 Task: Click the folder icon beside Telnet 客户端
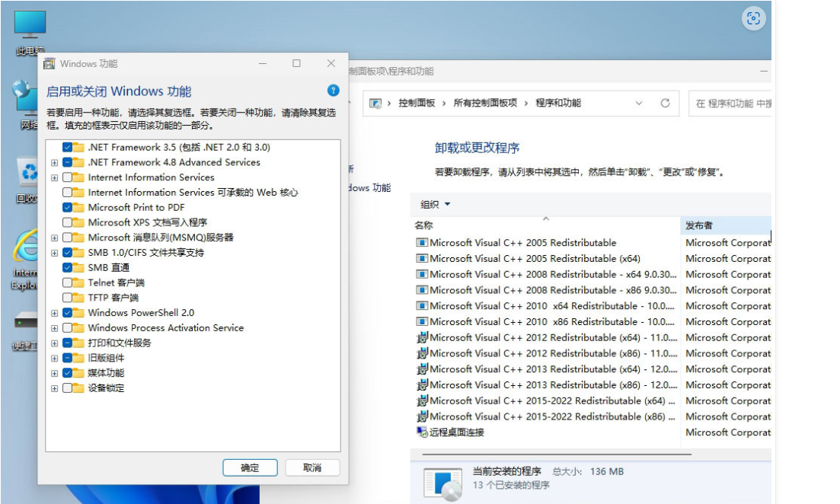[x=78, y=282]
